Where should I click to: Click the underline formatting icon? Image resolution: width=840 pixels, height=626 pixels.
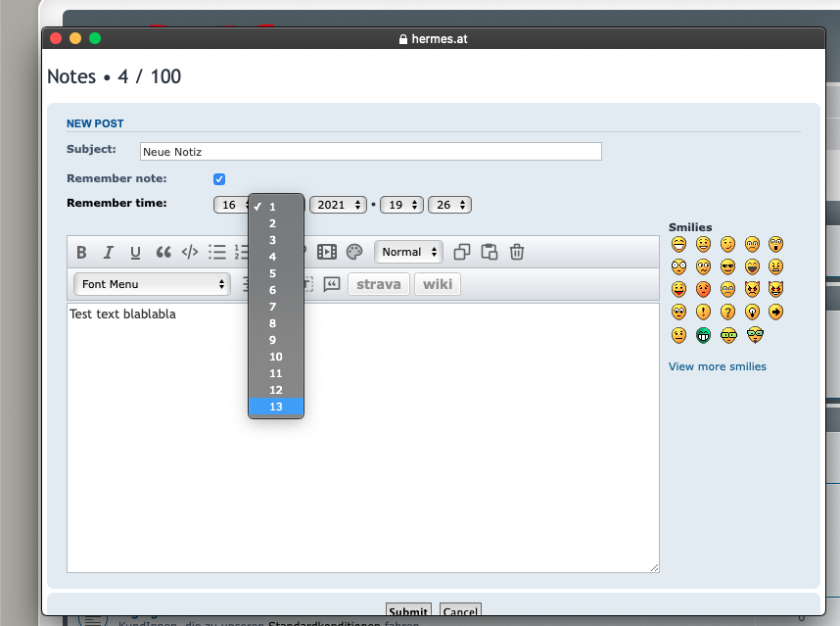[135, 253]
